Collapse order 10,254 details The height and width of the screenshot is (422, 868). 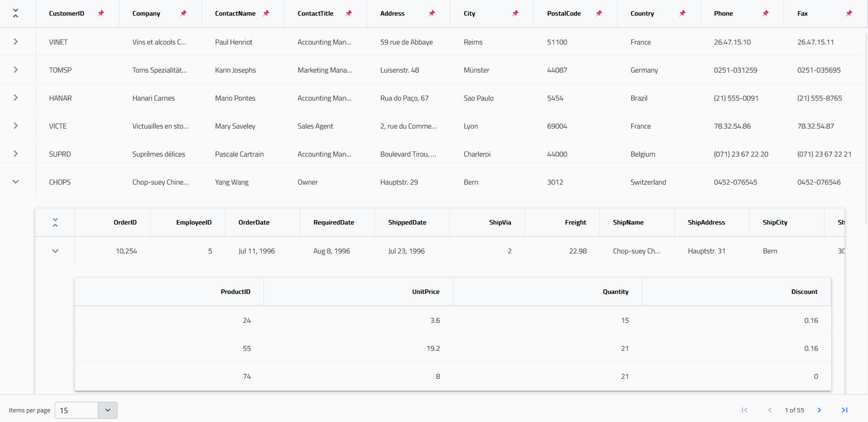(x=55, y=251)
